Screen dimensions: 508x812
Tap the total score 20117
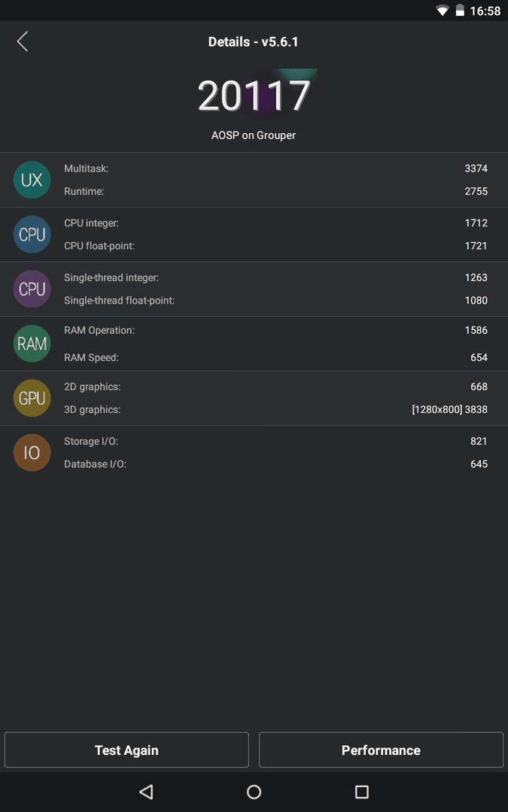click(x=254, y=95)
